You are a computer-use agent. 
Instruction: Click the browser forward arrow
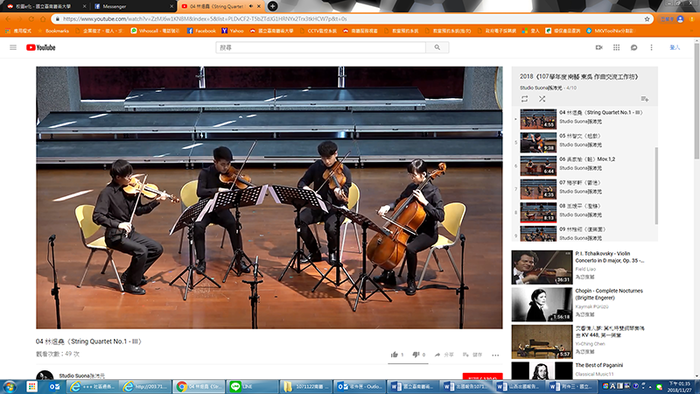(x=20, y=19)
